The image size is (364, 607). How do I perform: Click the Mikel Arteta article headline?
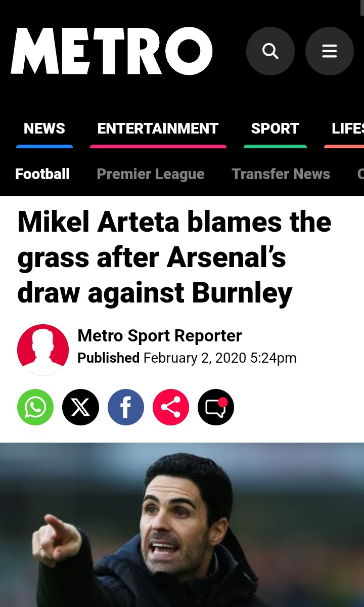click(x=174, y=257)
